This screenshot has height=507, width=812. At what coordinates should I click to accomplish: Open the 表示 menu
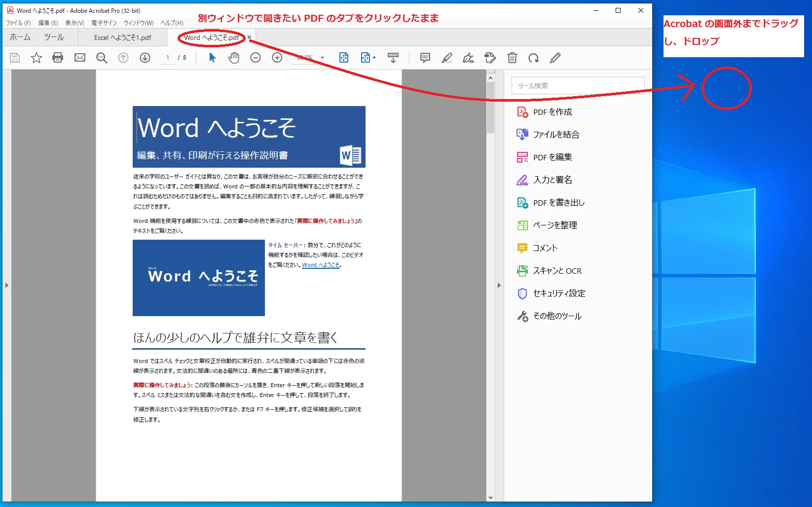point(74,23)
